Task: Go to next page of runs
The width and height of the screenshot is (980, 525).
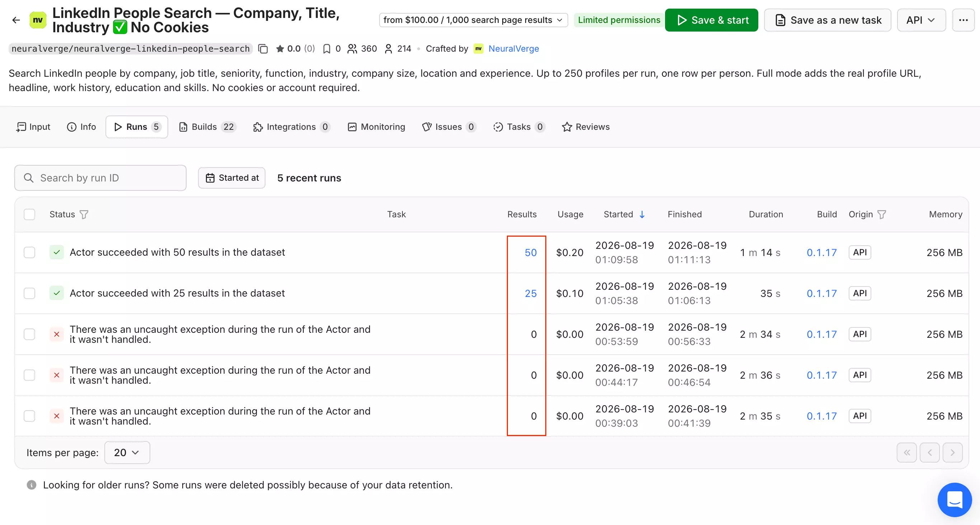Action: point(953,453)
